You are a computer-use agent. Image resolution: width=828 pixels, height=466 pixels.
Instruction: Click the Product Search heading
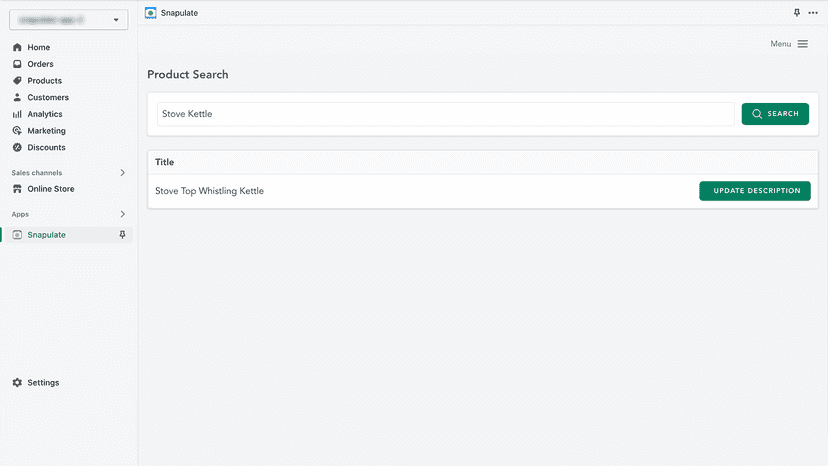(x=187, y=74)
